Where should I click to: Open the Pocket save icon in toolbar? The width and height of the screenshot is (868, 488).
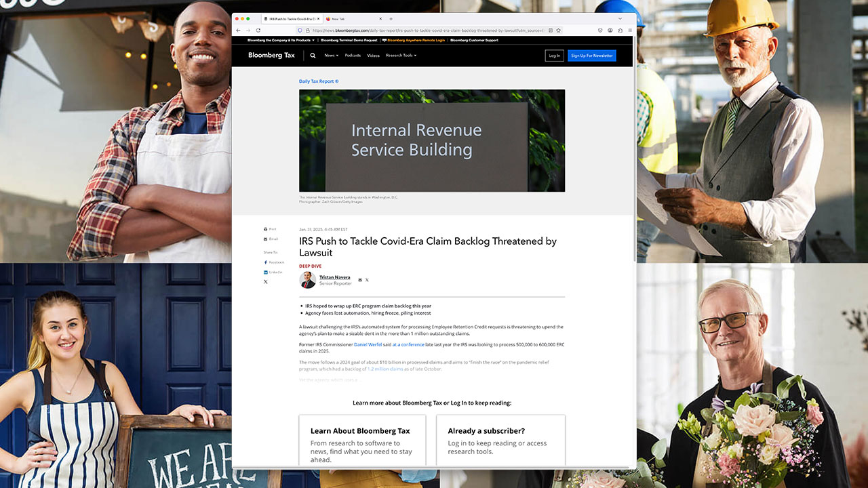tap(600, 30)
